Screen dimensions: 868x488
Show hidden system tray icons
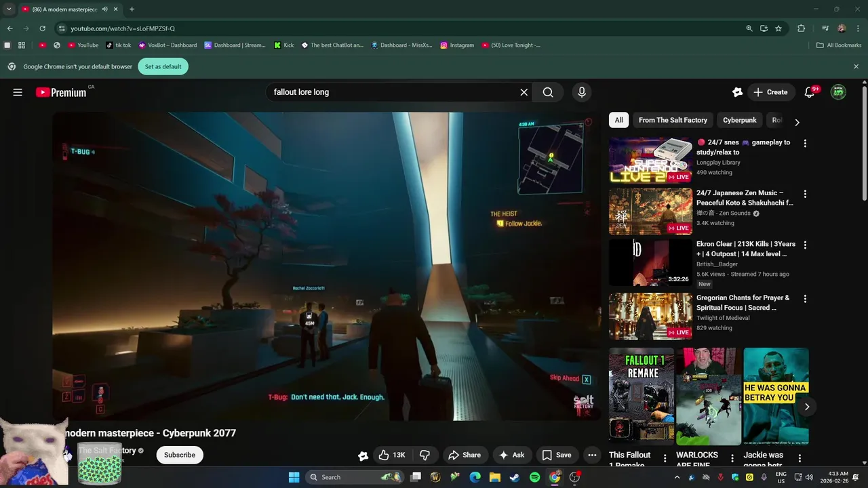(676, 477)
